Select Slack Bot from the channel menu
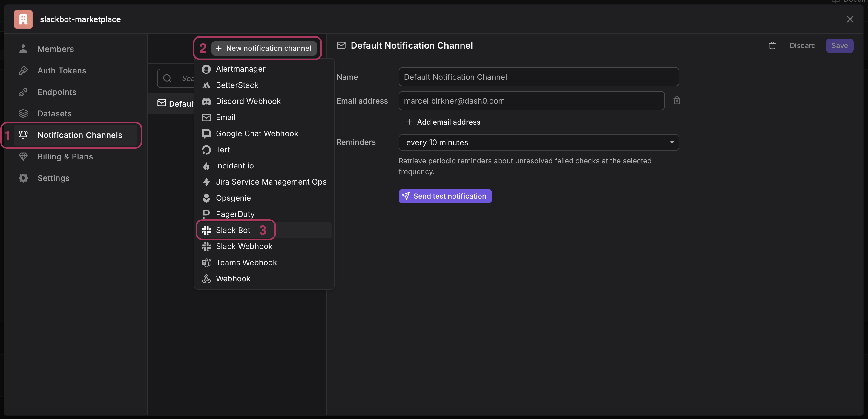Screen dimensions: 868x419 tap(264, 230)
